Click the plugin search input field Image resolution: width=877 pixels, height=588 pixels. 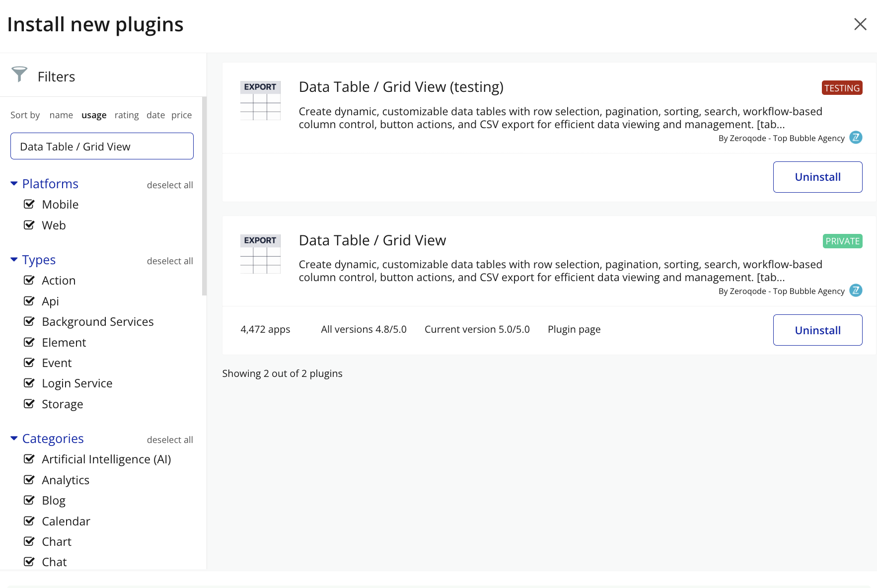(102, 147)
